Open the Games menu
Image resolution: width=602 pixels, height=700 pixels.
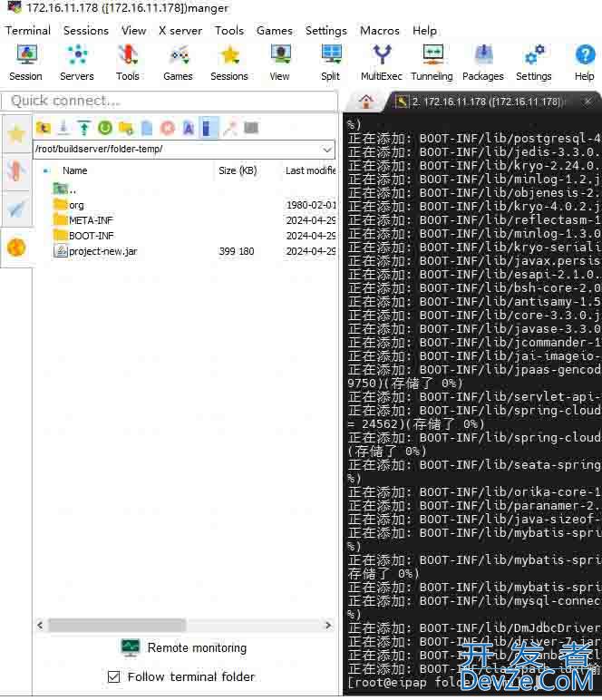(275, 30)
